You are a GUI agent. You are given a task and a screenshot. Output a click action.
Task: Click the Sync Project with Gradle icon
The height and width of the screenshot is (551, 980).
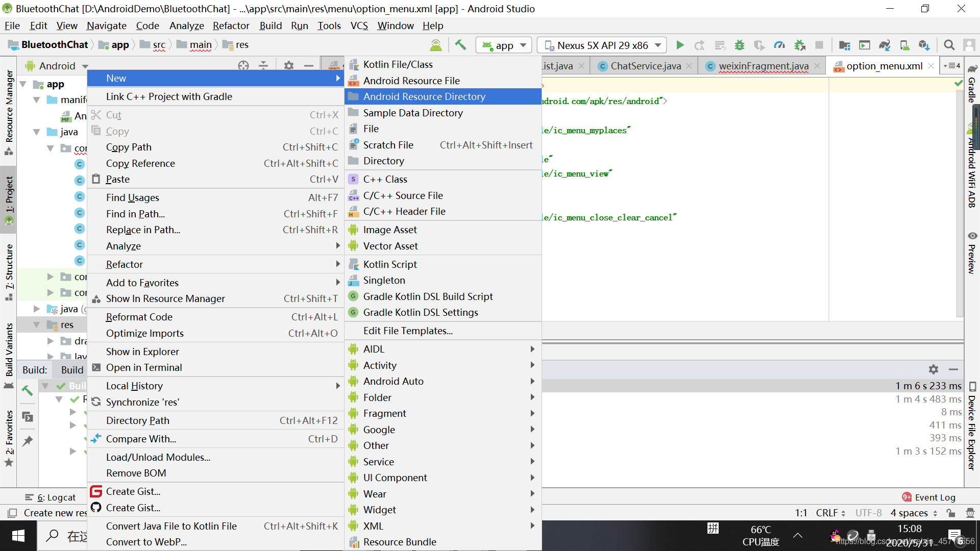pos(885,45)
